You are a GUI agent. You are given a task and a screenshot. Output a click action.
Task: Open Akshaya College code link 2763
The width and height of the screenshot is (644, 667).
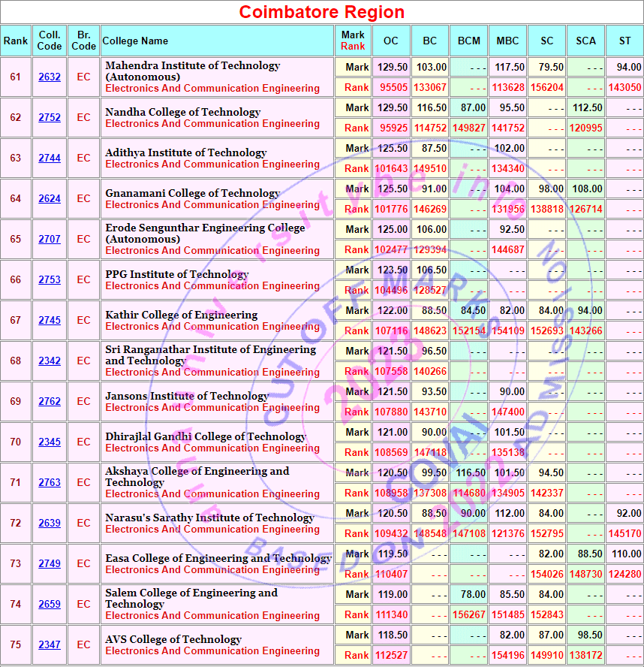[50, 483]
